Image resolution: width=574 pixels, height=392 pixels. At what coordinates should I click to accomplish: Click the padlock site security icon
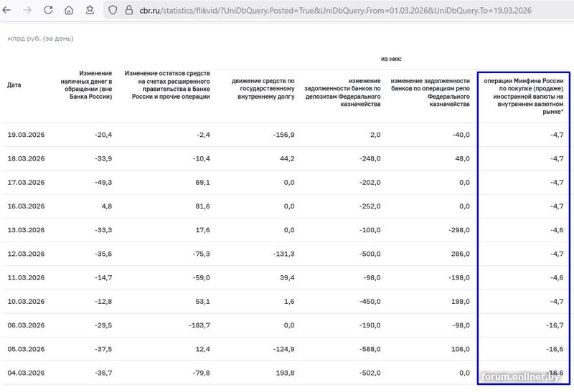(129, 10)
